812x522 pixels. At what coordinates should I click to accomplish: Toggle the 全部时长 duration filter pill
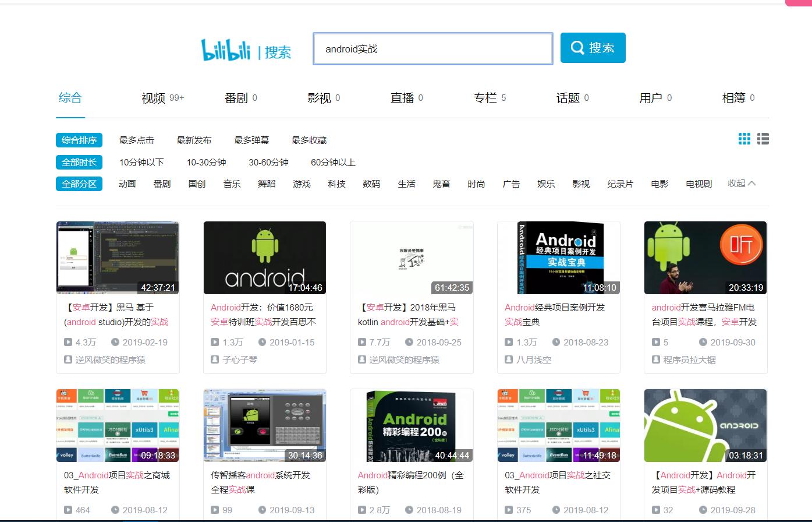79,162
